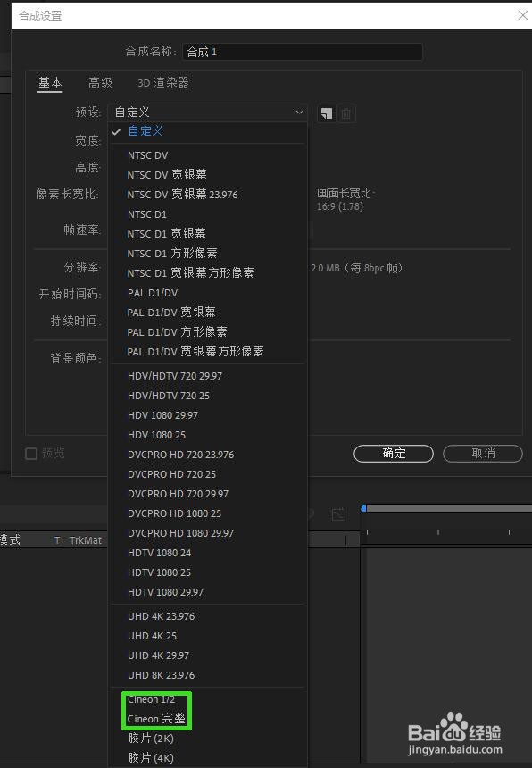Click the timeline work area bar
Viewport: 532px width, 768px height.
click(x=449, y=508)
